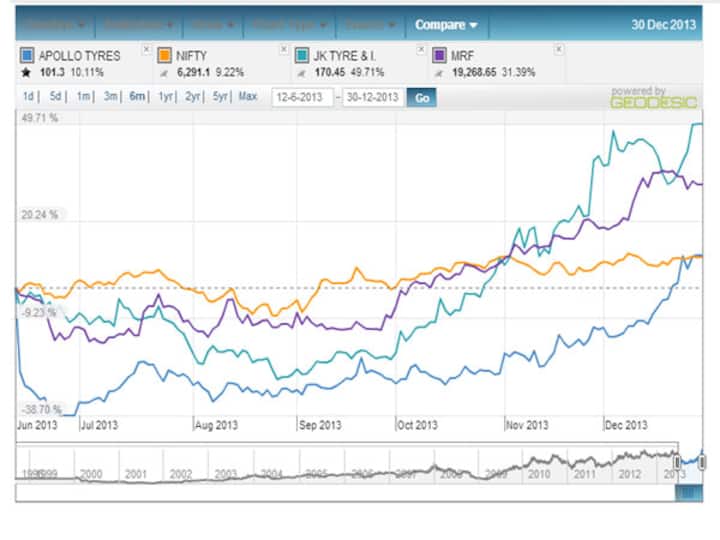Click the blue scrollbar thumb below the timeline
Image resolution: width=720 pixels, height=540 pixels.
[689, 493]
